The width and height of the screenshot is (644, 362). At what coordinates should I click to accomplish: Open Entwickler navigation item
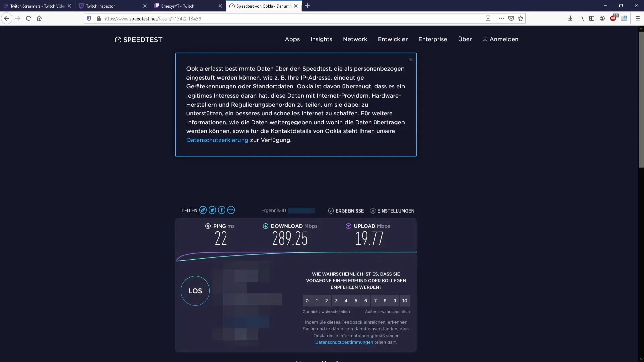(392, 39)
